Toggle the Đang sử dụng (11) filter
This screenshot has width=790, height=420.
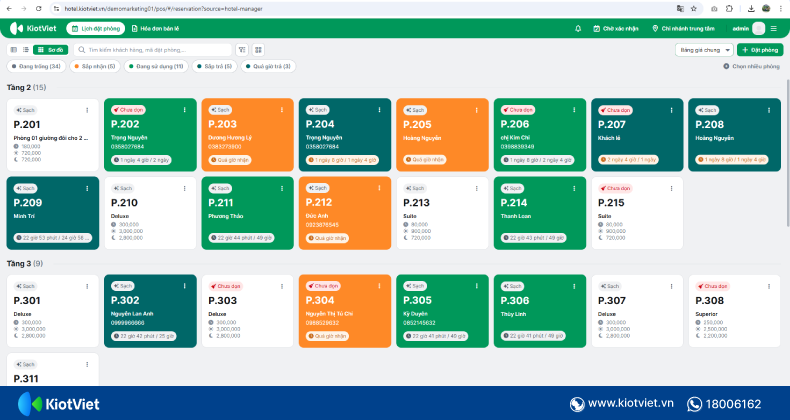tap(156, 66)
